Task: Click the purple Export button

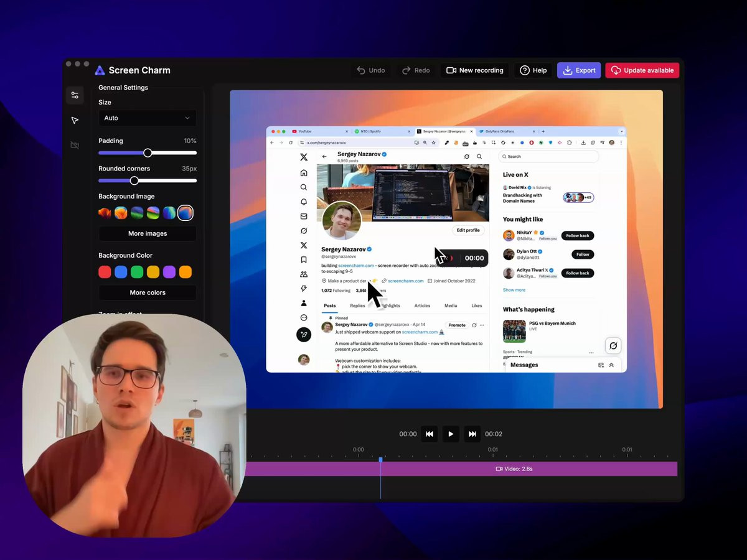Action: 579,70
